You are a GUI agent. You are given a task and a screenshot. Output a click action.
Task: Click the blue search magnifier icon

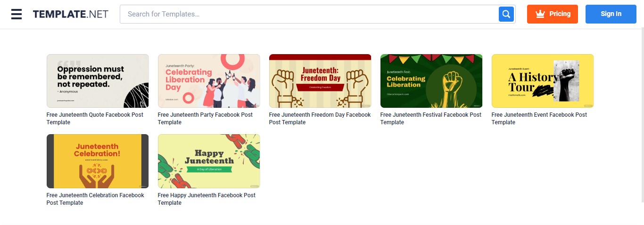506,14
